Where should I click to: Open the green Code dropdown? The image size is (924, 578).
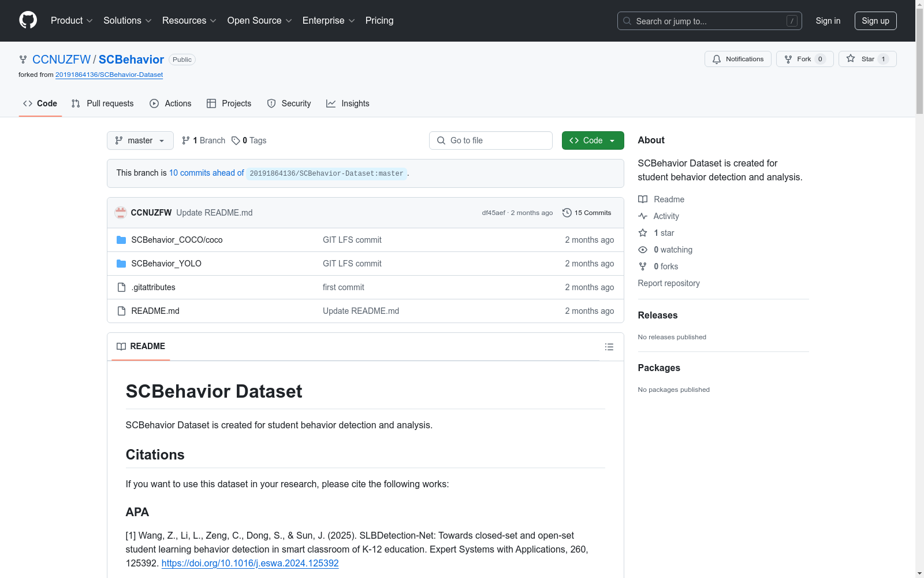pyautogui.click(x=593, y=140)
